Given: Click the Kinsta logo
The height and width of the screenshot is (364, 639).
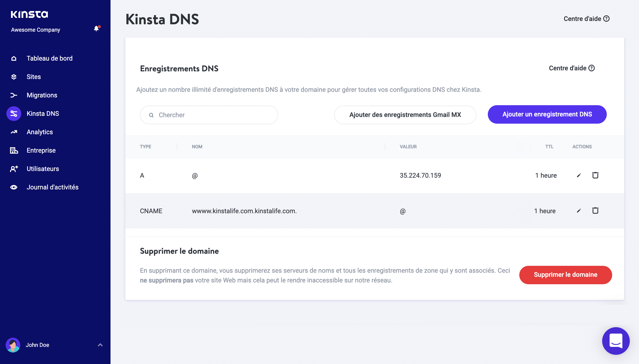Looking at the screenshot, I should click(x=30, y=14).
